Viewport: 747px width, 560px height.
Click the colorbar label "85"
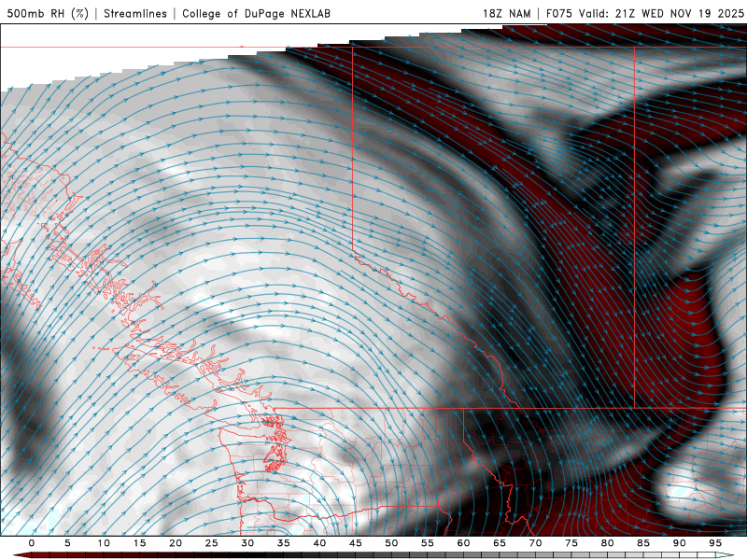(643, 543)
